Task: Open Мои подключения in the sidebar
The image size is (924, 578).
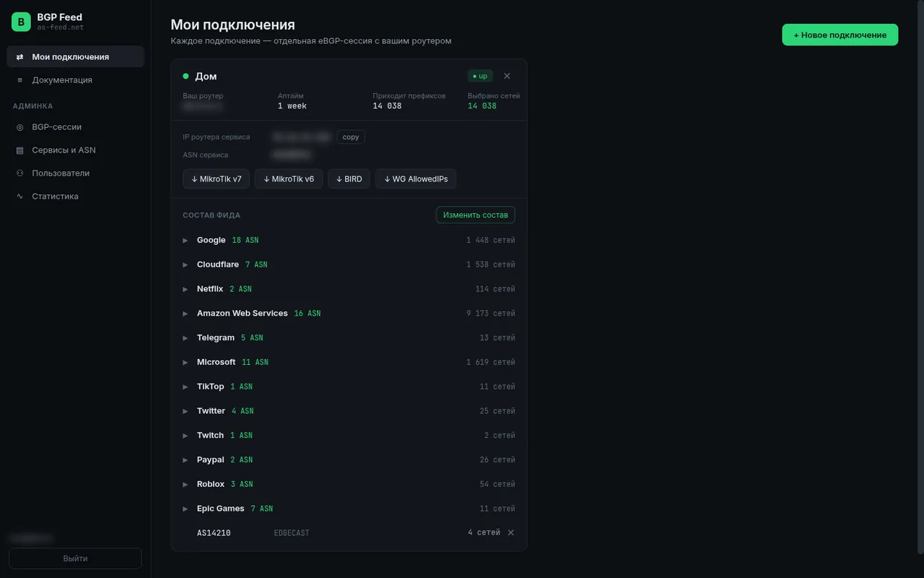Action: pos(75,57)
